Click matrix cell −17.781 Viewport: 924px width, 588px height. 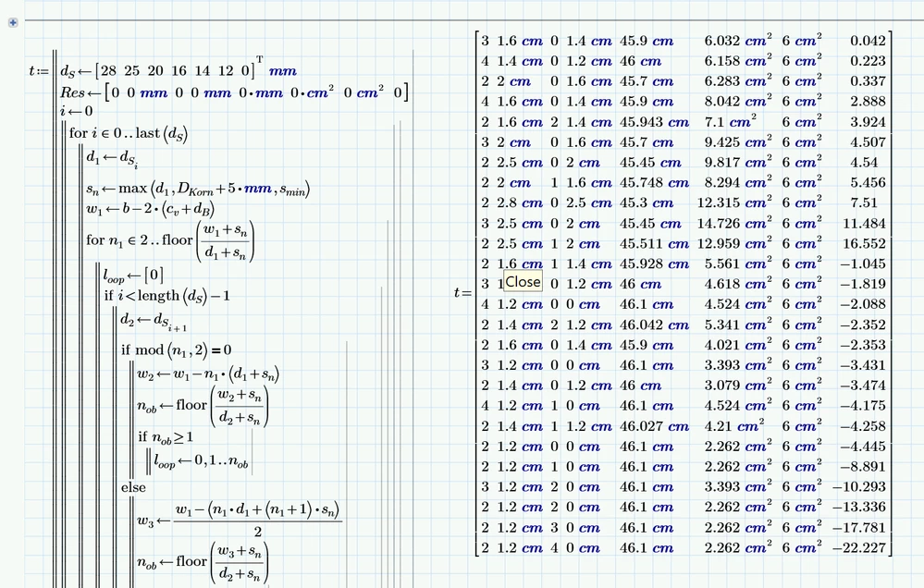[x=859, y=527]
